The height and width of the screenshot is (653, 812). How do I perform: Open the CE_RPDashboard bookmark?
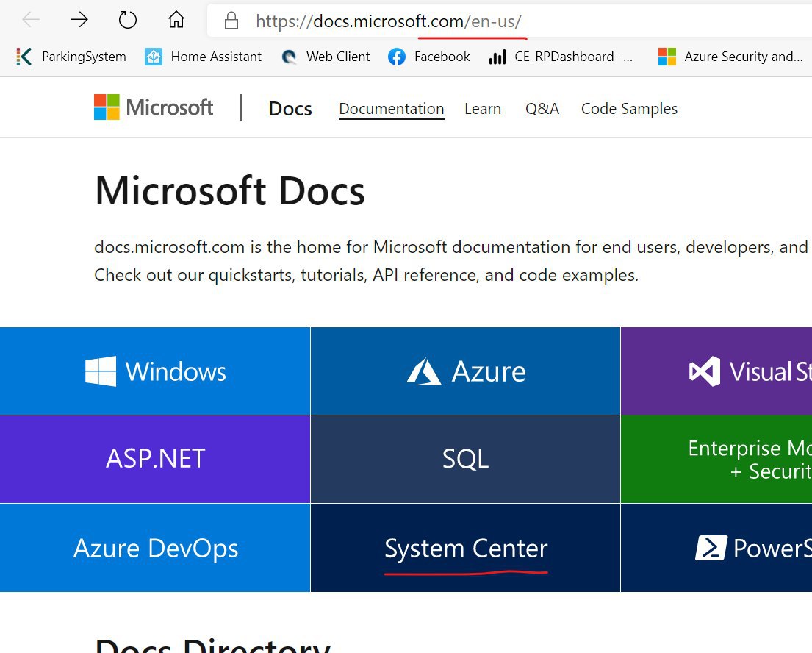[x=561, y=57]
